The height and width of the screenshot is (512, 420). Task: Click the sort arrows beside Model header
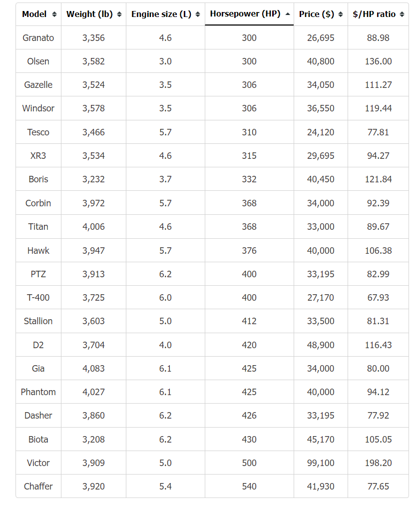pos(54,14)
